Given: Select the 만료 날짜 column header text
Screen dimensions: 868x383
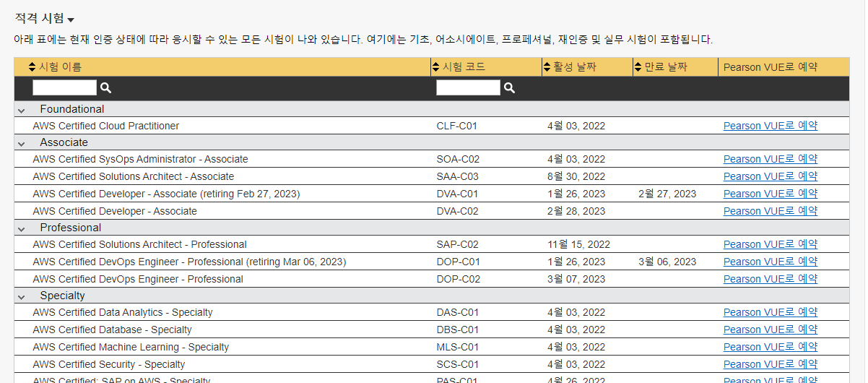Looking at the screenshot, I should (x=666, y=67).
